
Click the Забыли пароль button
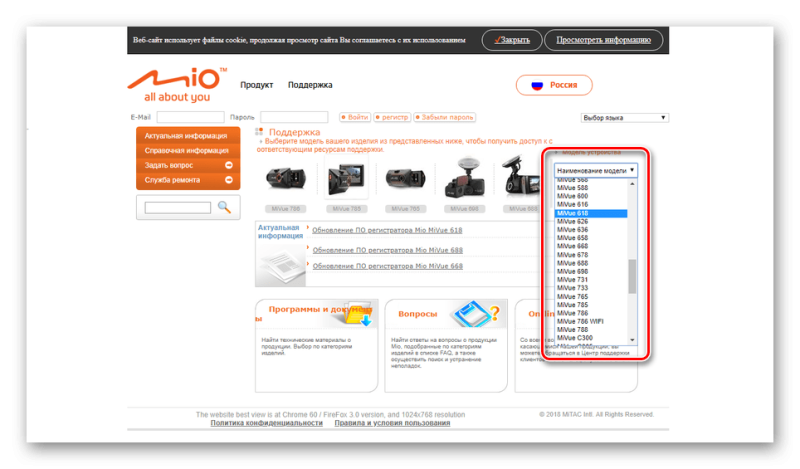(x=444, y=117)
